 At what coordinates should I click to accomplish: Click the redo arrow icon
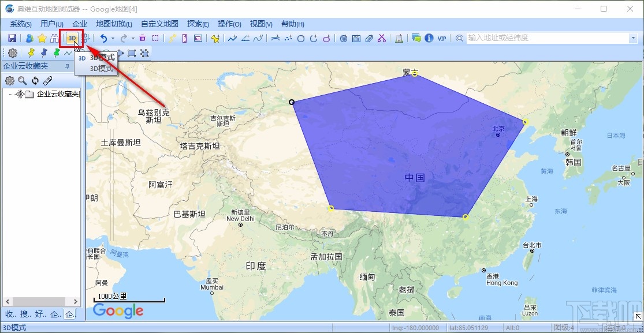tap(124, 38)
